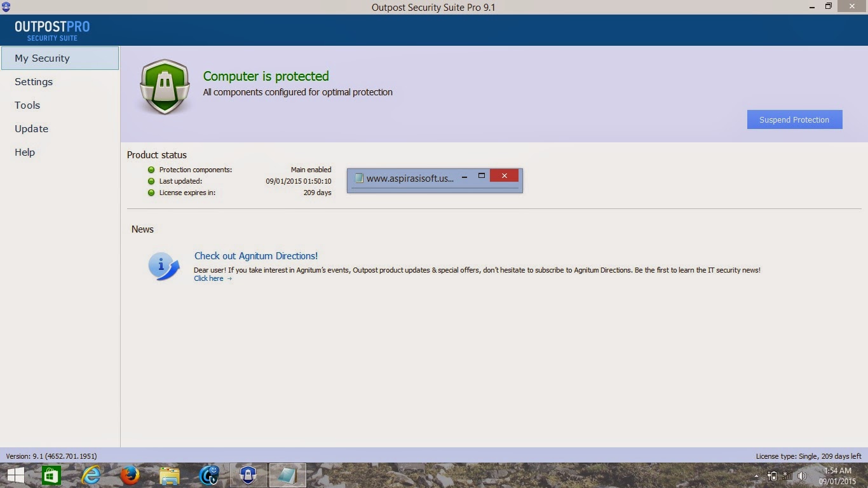
Task: Close the www.aspirasisoft.us window
Action: (504, 176)
